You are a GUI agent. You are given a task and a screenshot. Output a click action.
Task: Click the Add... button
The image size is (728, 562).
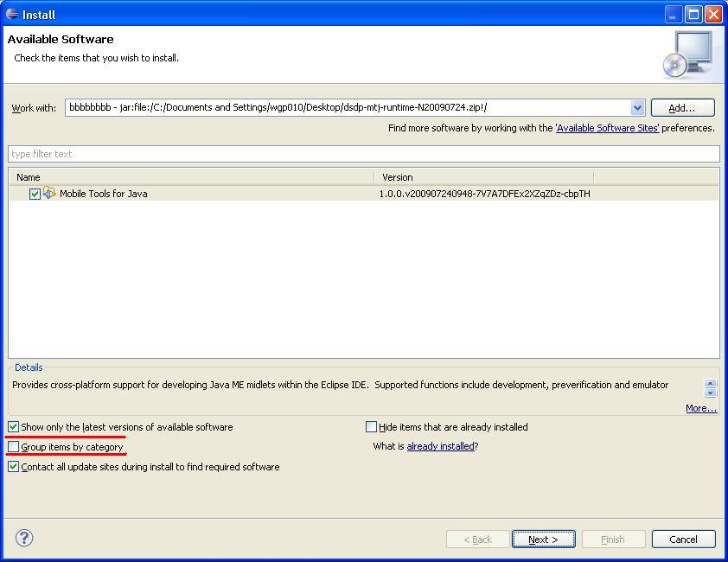point(682,108)
